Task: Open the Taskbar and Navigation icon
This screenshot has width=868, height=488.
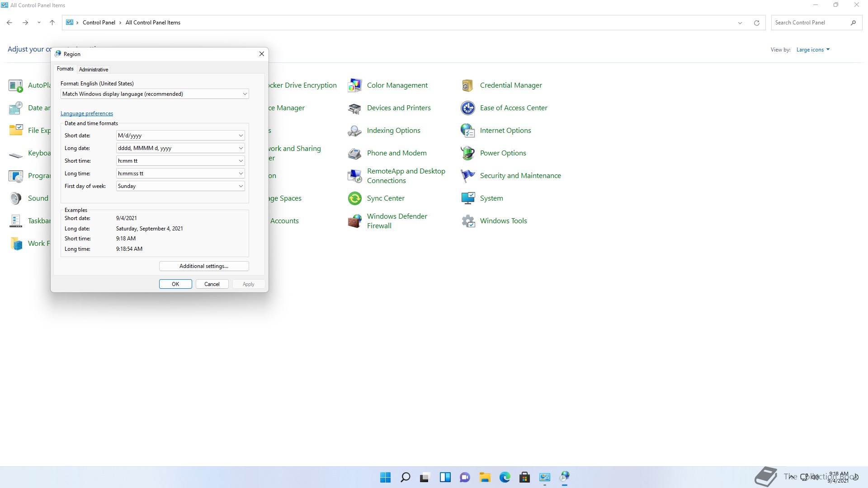Action: pos(16,221)
